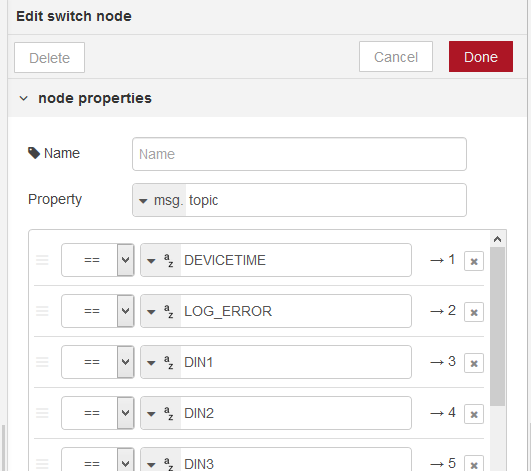The width and height of the screenshot is (531, 471).
Task: Click the scroll up arrow in rules list
Action: point(497,239)
